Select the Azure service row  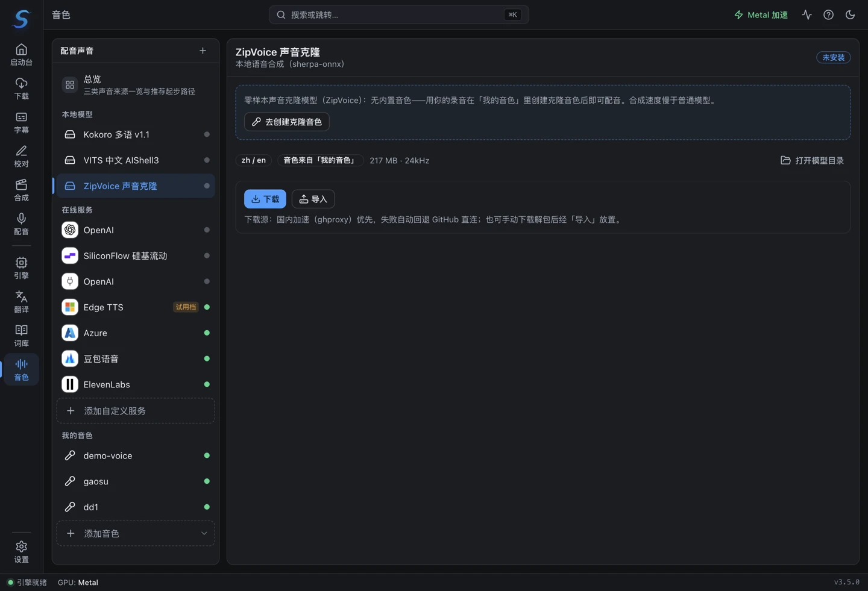[x=136, y=333]
